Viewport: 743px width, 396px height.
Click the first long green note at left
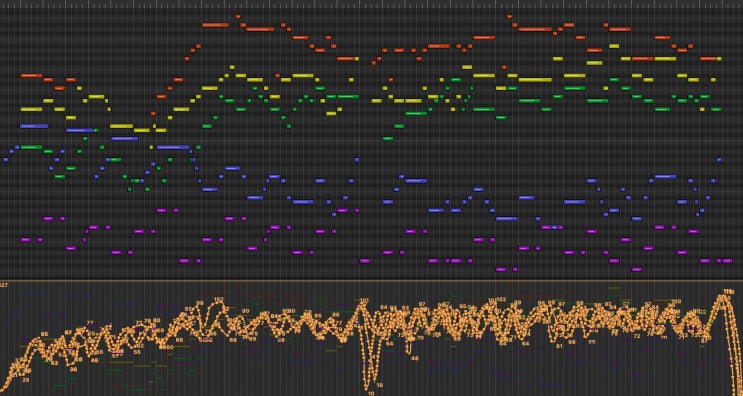(32, 147)
